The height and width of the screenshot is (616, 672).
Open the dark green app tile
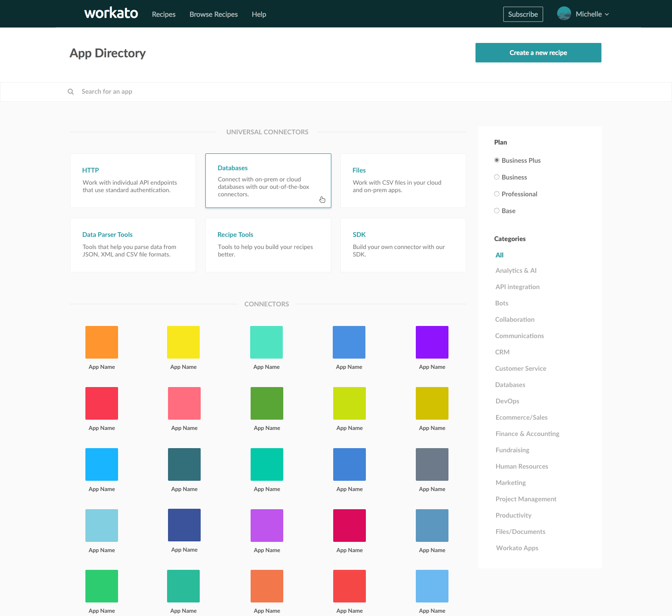coord(267,403)
